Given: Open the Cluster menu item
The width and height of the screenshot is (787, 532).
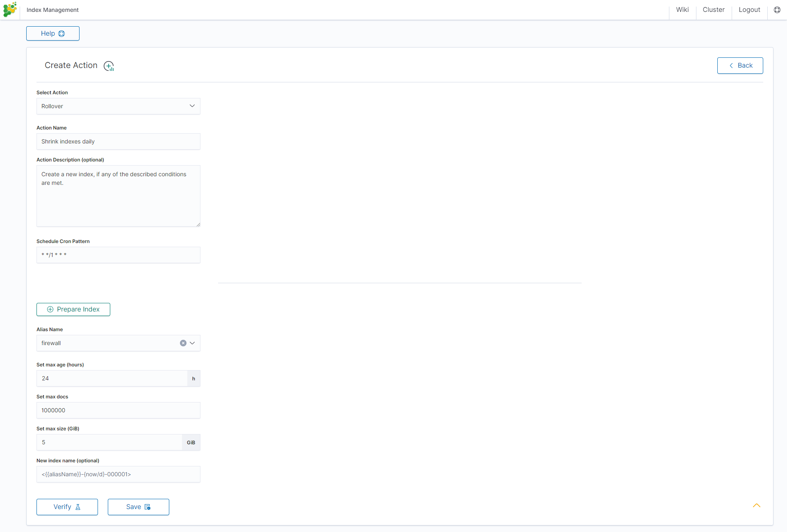Looking at the screenshot, I should (x=713, y=10).
